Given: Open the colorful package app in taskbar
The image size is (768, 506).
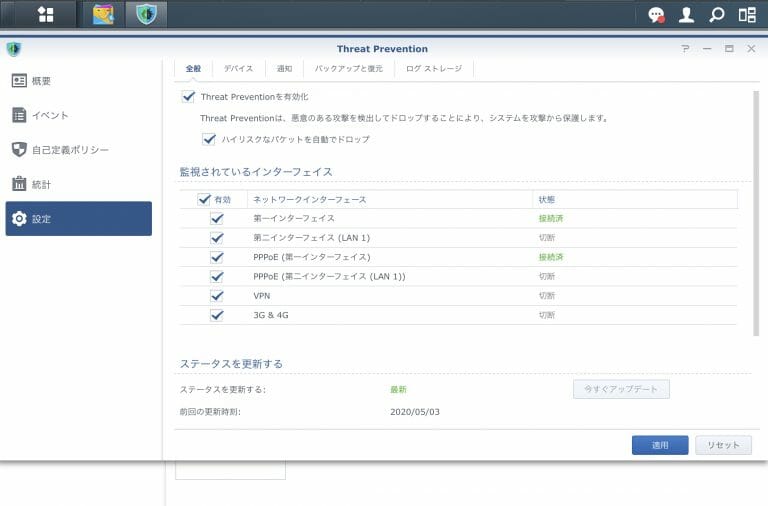Looking at the screenshot, I should [x=103, y=14].
